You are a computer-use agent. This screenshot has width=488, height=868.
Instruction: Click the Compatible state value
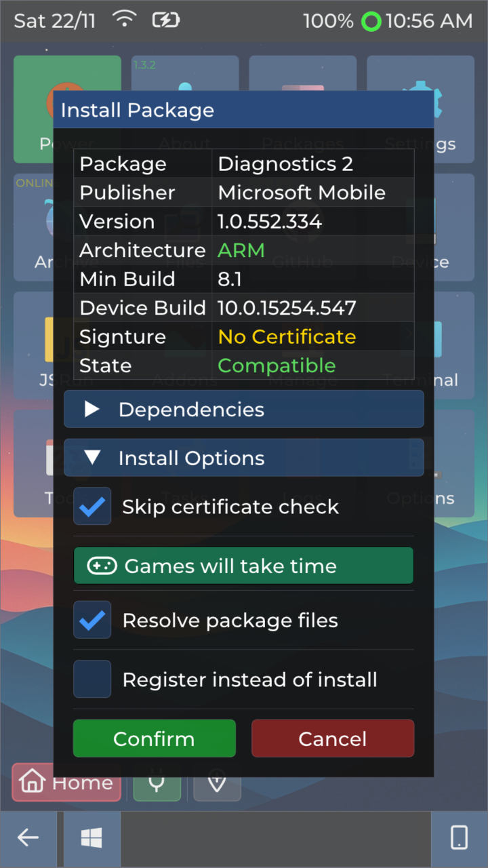277,366
